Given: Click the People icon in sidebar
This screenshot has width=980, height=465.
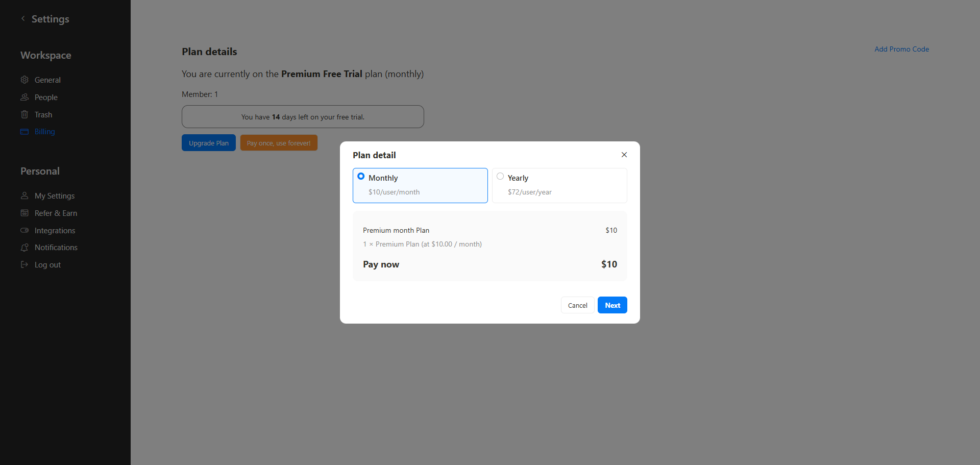Looking at the screenshot, I should 24,97.
